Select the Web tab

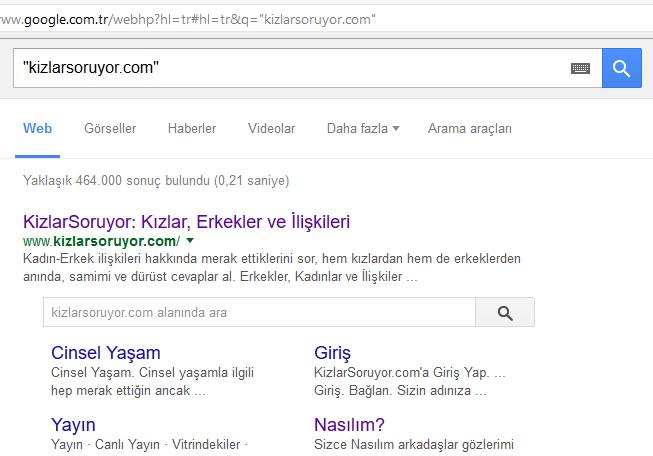[37, 128]
